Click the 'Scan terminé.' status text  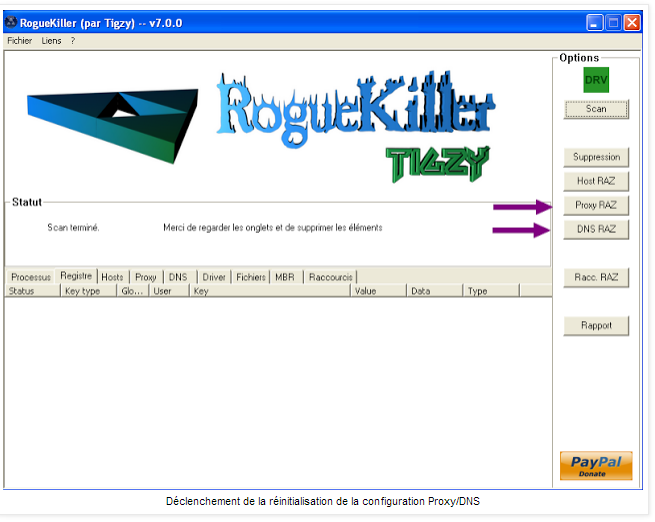(x=73, y=228)
